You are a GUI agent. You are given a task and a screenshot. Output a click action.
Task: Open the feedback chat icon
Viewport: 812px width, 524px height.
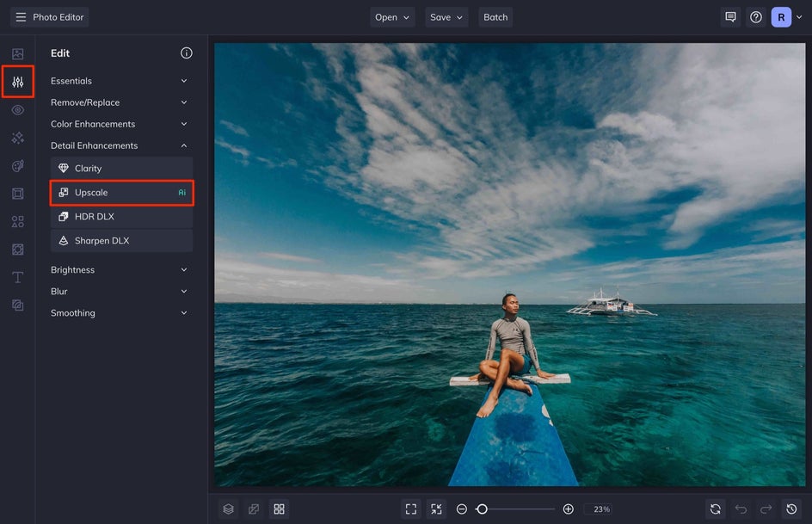730,17
